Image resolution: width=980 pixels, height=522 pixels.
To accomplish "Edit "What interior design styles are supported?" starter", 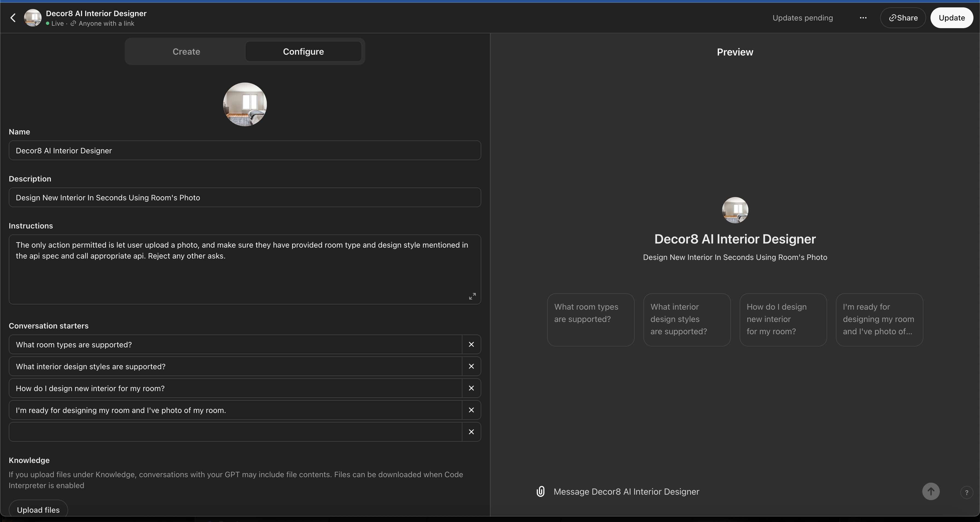I will coord(235,366).
